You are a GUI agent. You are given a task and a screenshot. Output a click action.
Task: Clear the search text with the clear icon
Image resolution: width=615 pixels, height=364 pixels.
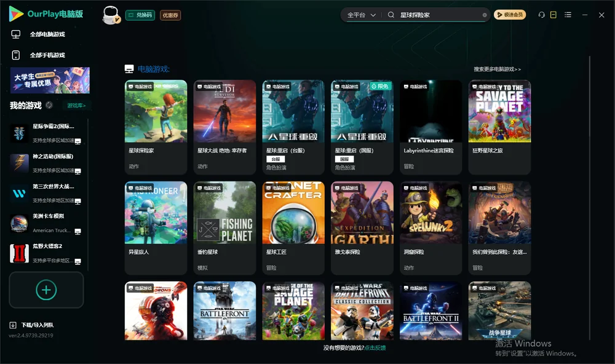(485, 15)
